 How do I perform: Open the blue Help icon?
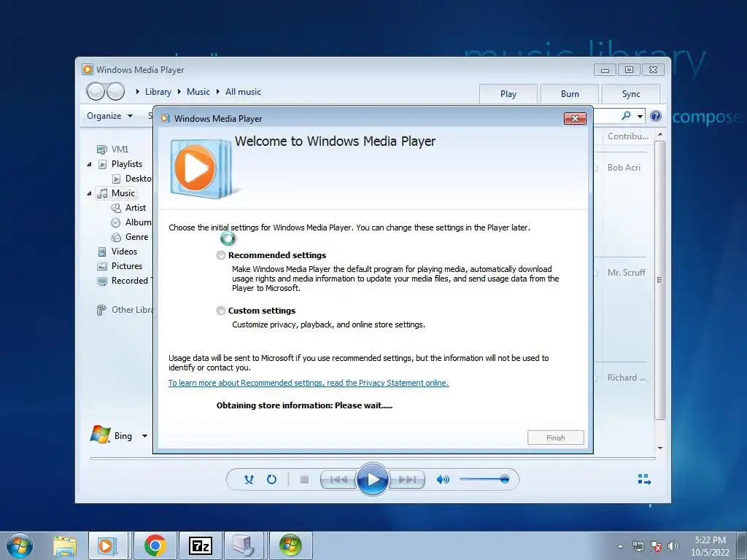[x=656, y=116]
